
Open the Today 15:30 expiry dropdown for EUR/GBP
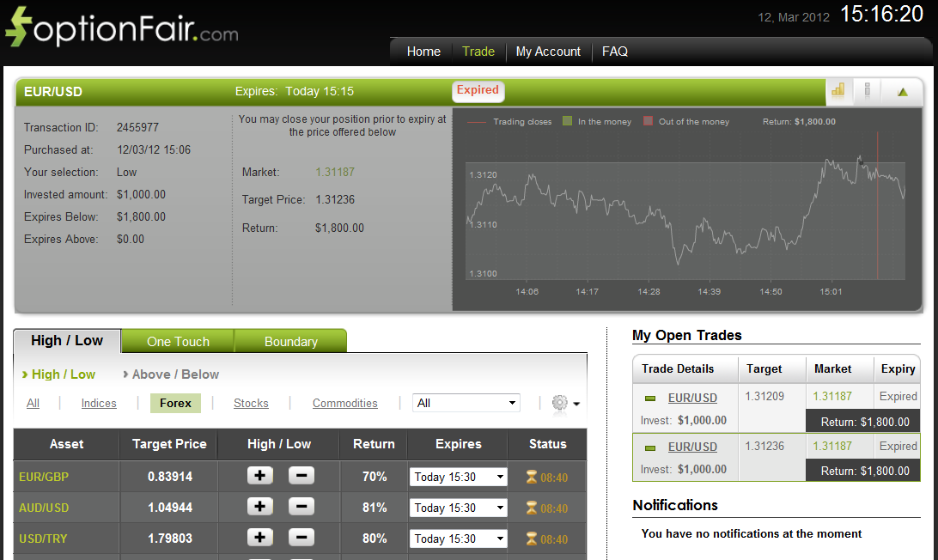coord(458,477)
